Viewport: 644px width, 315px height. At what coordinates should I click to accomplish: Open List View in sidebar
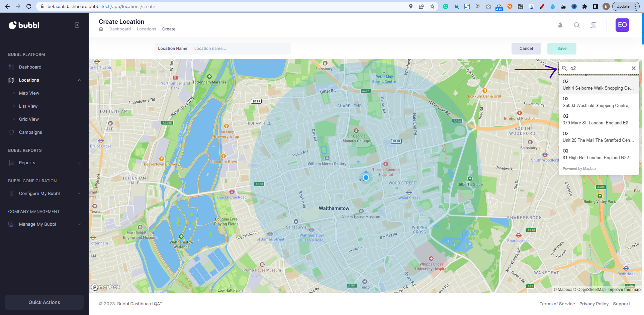(28, 106)
